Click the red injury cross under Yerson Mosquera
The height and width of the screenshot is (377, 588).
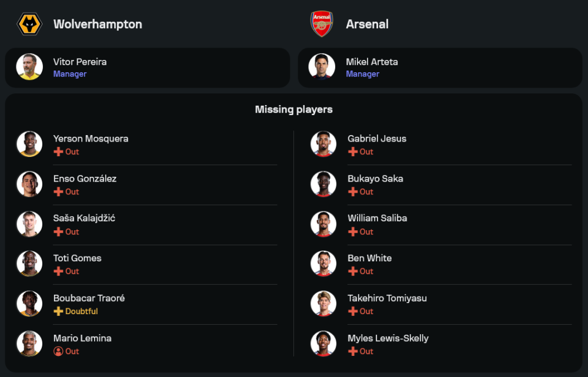click(x=58, y=152)
